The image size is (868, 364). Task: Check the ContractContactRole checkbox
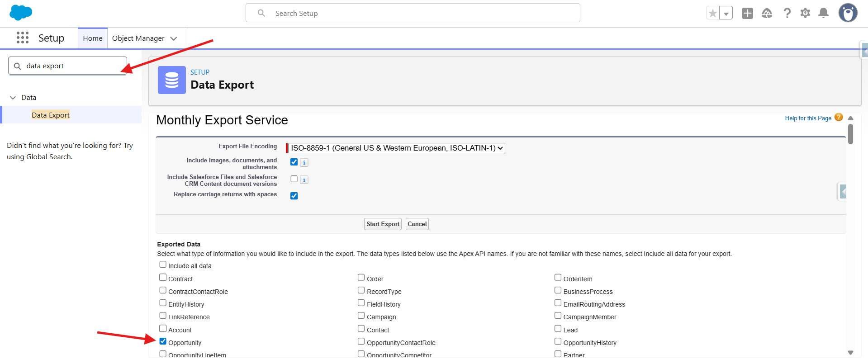click(163, 290)
